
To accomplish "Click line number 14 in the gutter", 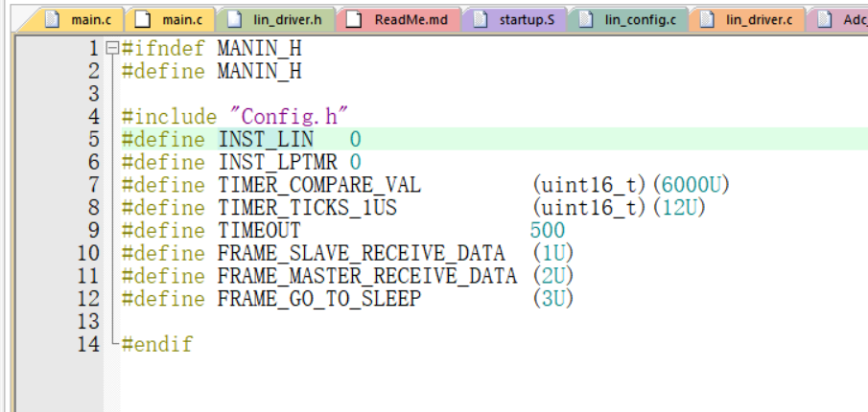I will pyautogui.click(x=88, y=344).
